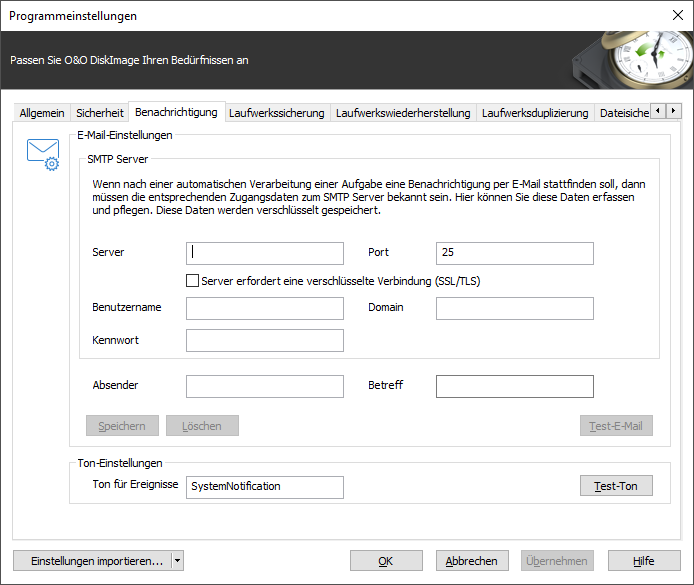Click the Programmeinstellungen window title
Viewport: 694px width, 585px height.
(x=73, y=16)
